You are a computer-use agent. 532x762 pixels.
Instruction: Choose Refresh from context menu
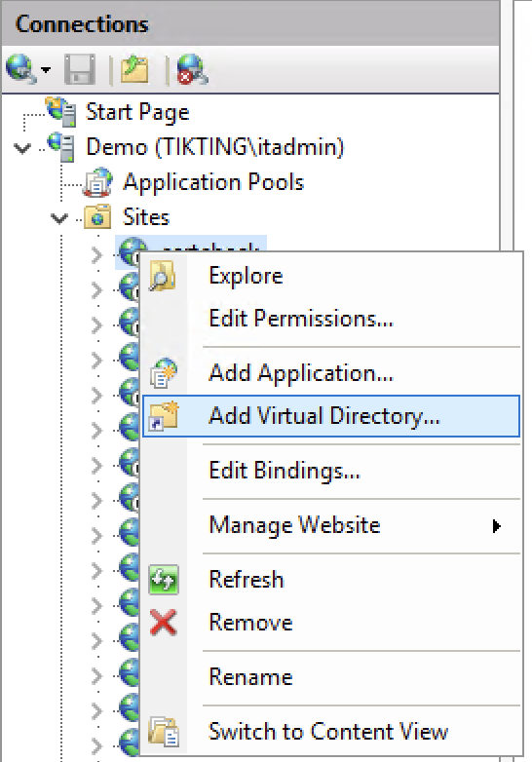(331, 579)
